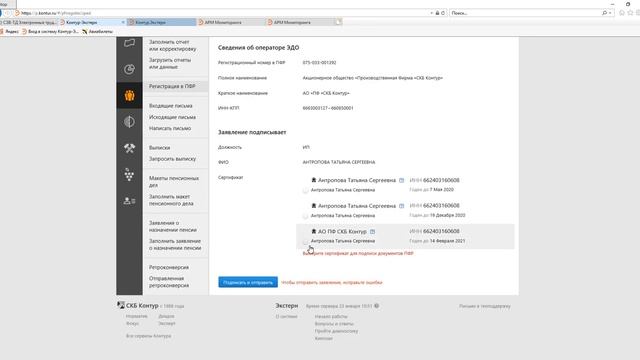Open Исходящие письма

point(172,117)
